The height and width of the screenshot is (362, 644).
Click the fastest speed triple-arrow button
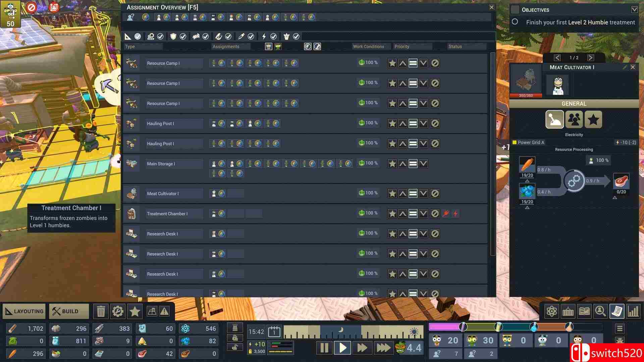click(383, 348)
